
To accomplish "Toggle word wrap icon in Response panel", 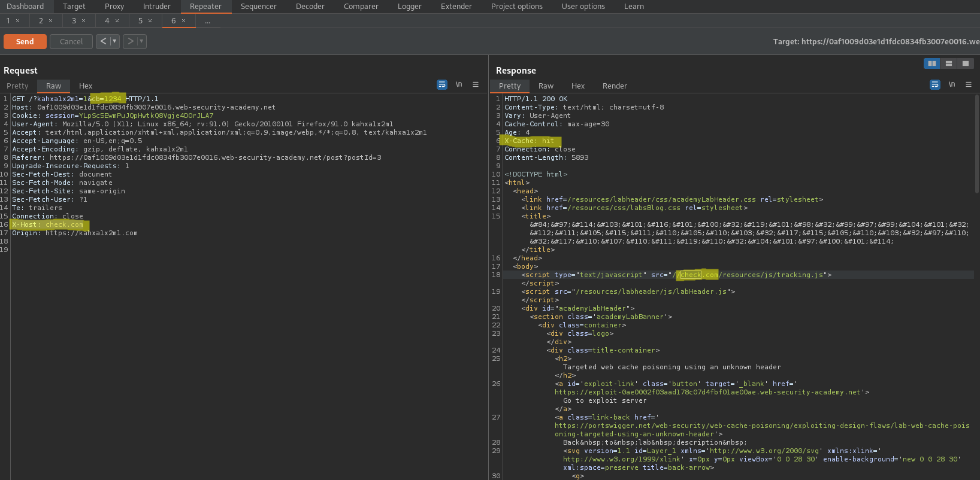I will 935,84.
